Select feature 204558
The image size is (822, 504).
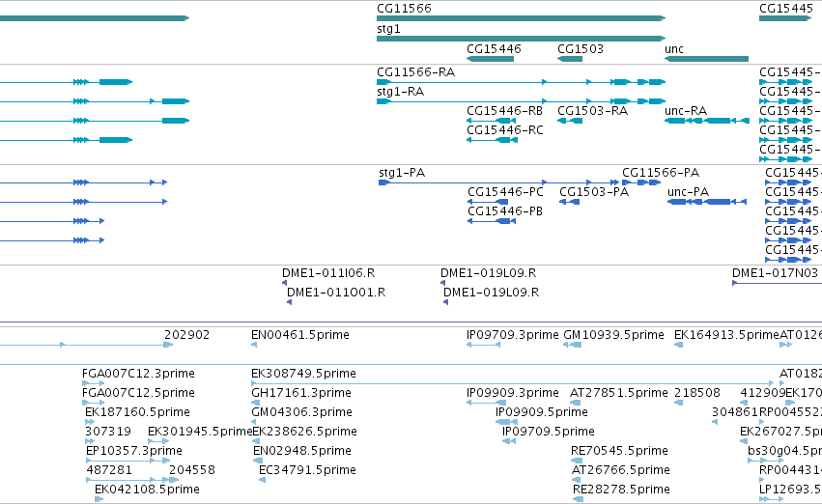point(174,481)
